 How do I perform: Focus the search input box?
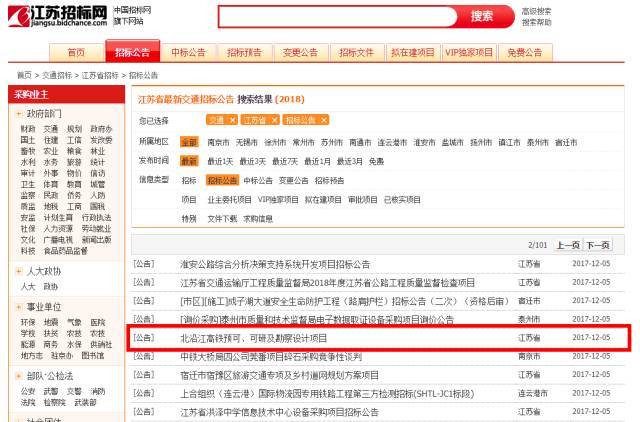point(338,17)
